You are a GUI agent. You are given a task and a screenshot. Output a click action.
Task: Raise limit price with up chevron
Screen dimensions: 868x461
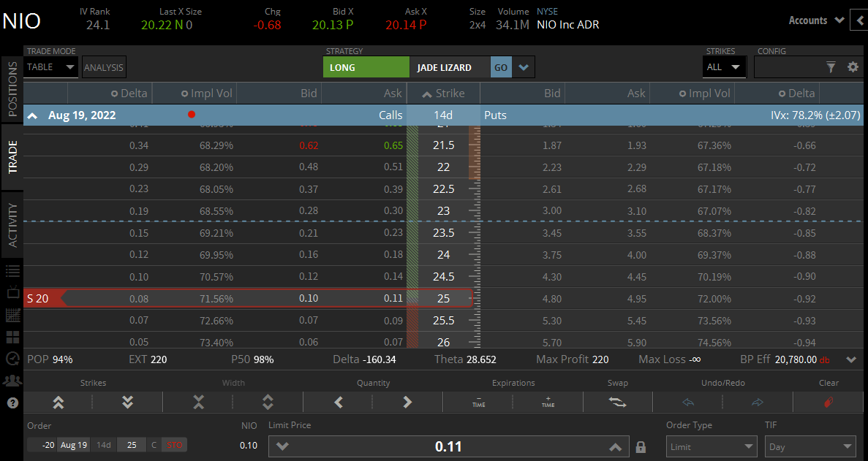coord(616,446)
